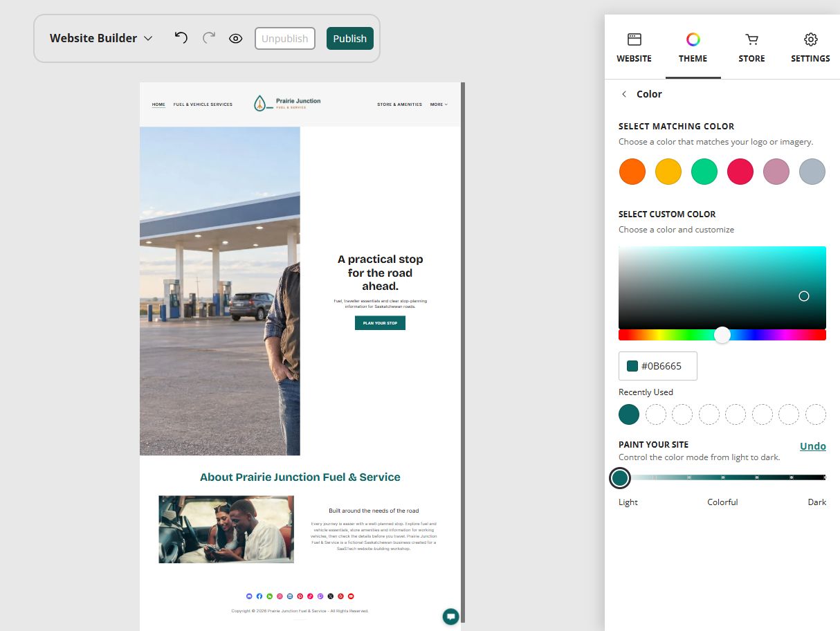Click the X social icon
Screen dimensions: 840x631
(331, 596)
